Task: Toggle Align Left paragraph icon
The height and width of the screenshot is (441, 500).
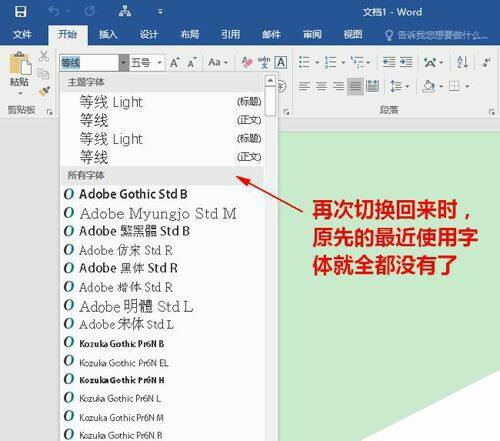Action: coord(304,86)
